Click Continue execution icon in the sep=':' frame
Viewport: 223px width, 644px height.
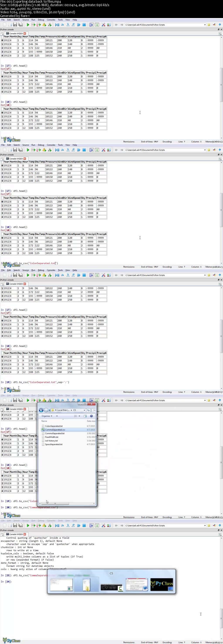click(79, 275)
